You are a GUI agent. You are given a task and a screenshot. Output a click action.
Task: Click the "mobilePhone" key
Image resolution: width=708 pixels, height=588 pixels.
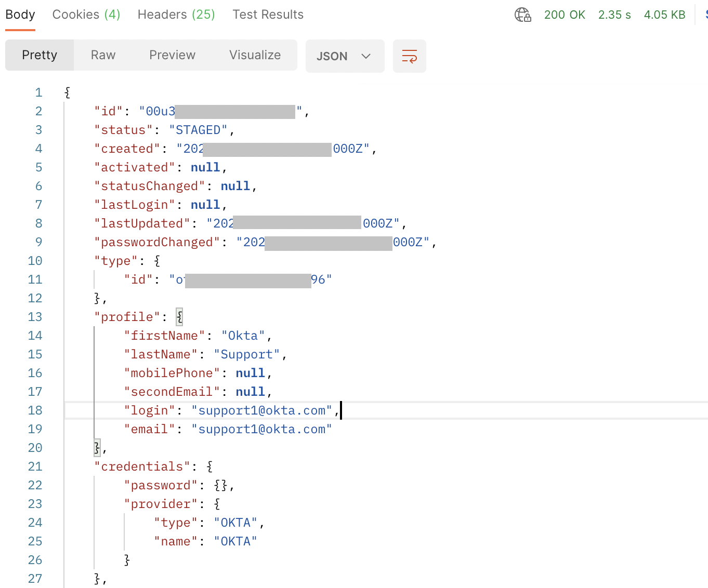(x=172, y=373)
